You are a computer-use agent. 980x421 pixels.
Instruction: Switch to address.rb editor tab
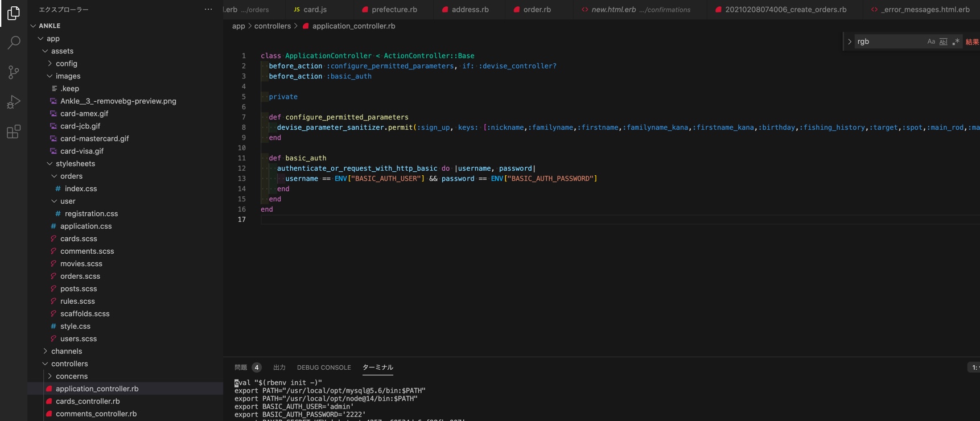(470, 9)
